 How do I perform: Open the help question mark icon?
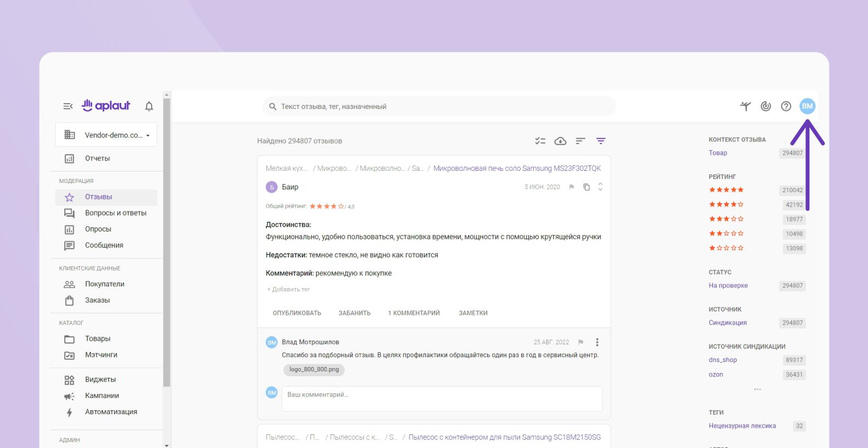pos(786,106)
